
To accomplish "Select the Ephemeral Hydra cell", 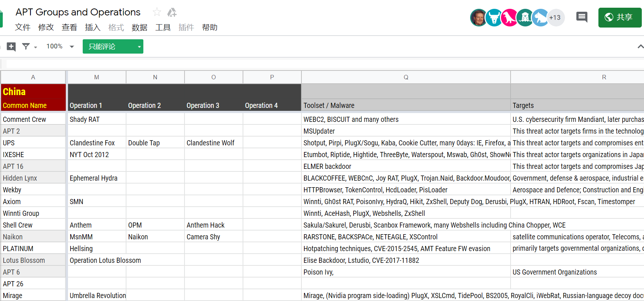I will pyautogui.click(x=97, y=178).
